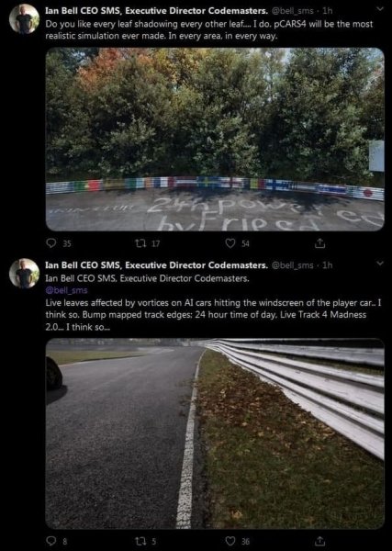Retweet the second tweet with 5 retweets

click(140, 541)
